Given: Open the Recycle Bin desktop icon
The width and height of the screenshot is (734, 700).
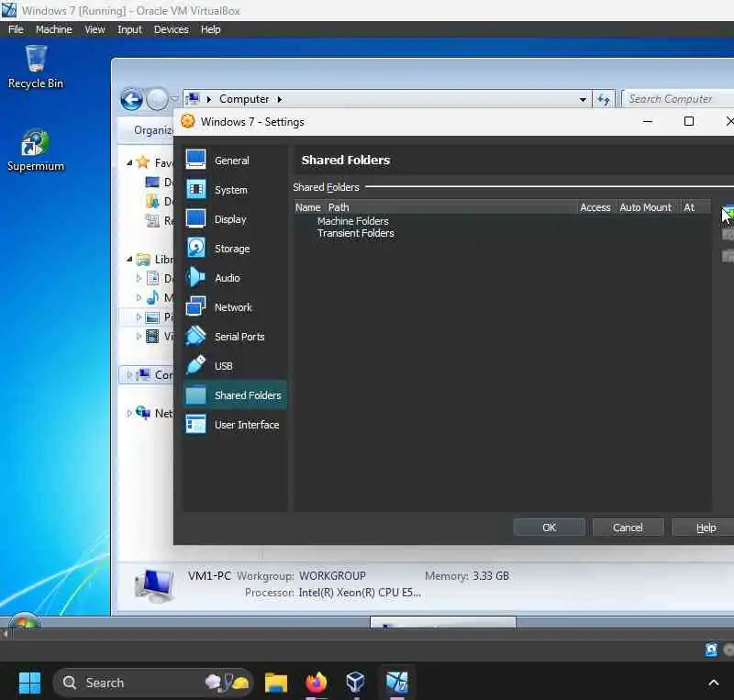Looking at the screenshot, I should click(x=36, y=67).
